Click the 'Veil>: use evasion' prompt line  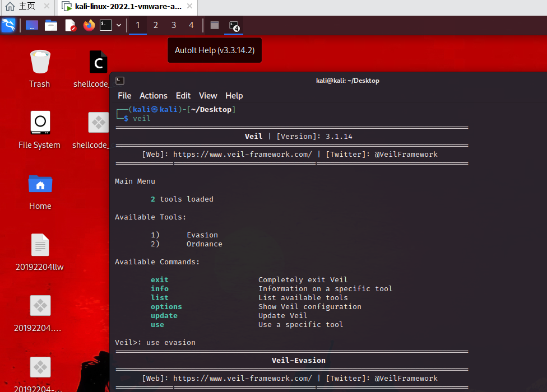tap(155, 343)
